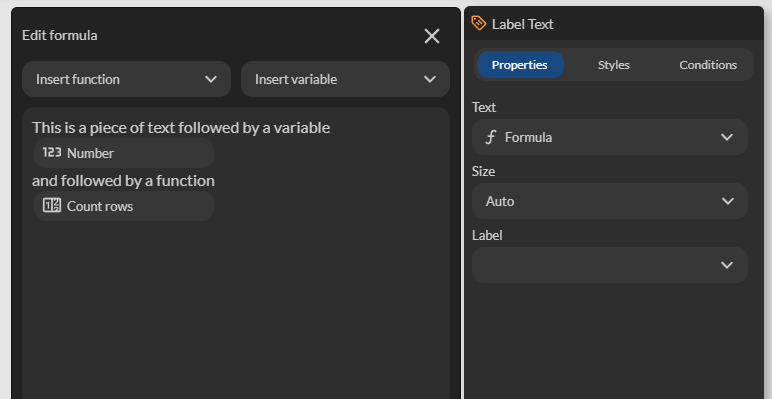Image resolution: width=772 pixels, height=399 pixels.
Task: Click empty formula editor area below Count rows
Action: [235, 310]
